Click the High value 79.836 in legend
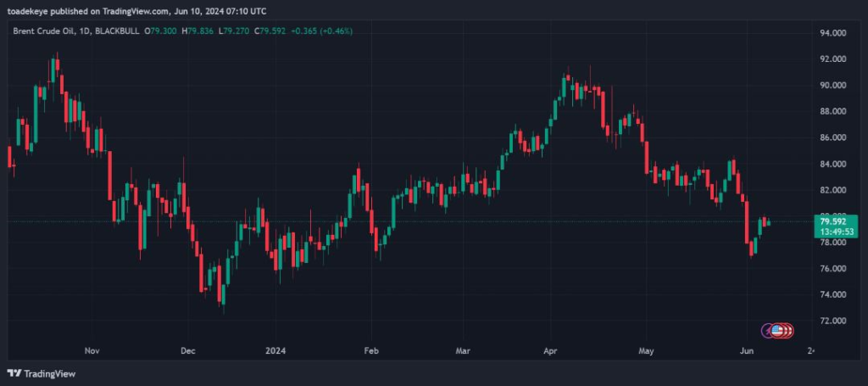 (x=198, y=31)
